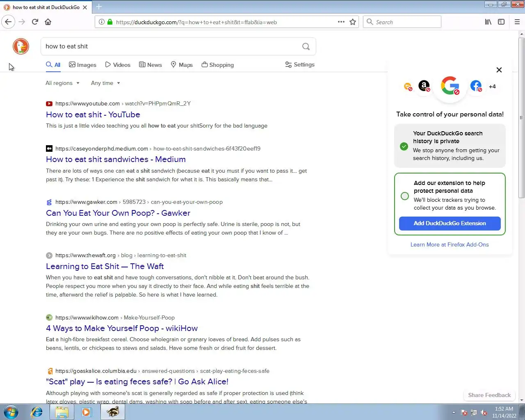Open the wikiHow 4 Ways result link
Image resolution: width=525 pixels, height=420 pixels.
pos(122,329)
